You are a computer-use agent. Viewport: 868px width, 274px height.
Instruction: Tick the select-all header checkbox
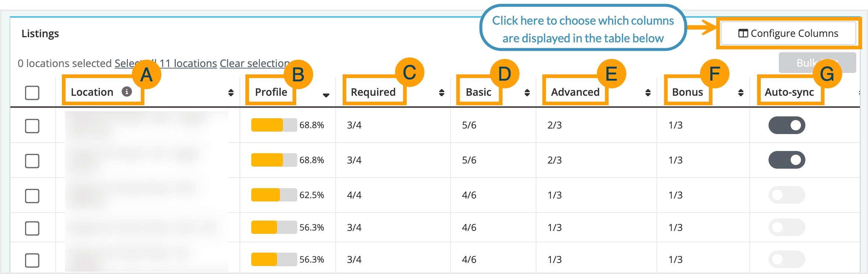pos(32,93)
